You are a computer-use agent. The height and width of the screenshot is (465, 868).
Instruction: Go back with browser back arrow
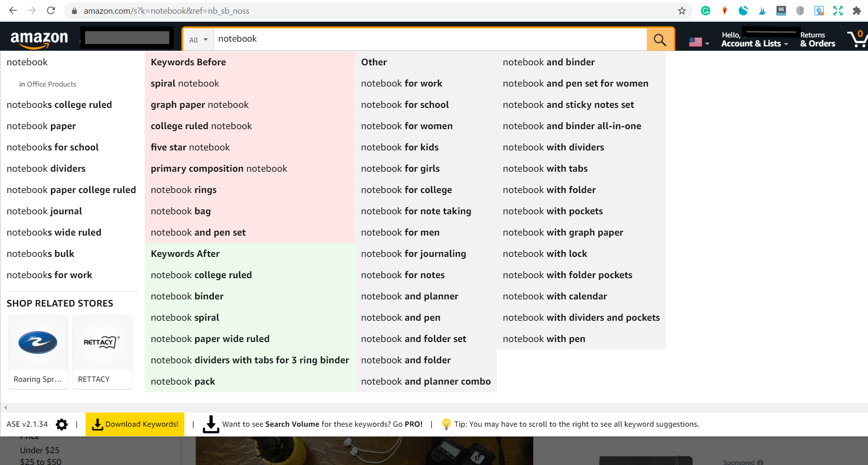click(13, 11)
